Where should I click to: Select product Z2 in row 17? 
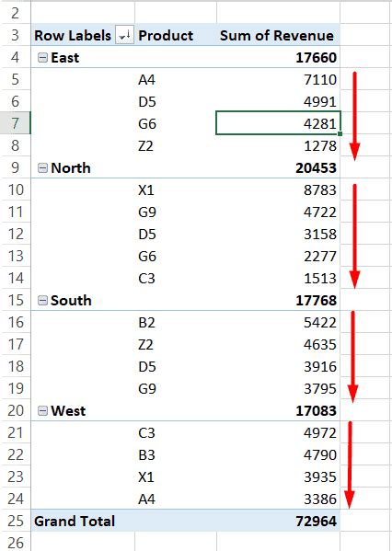[x=176, y=344]
